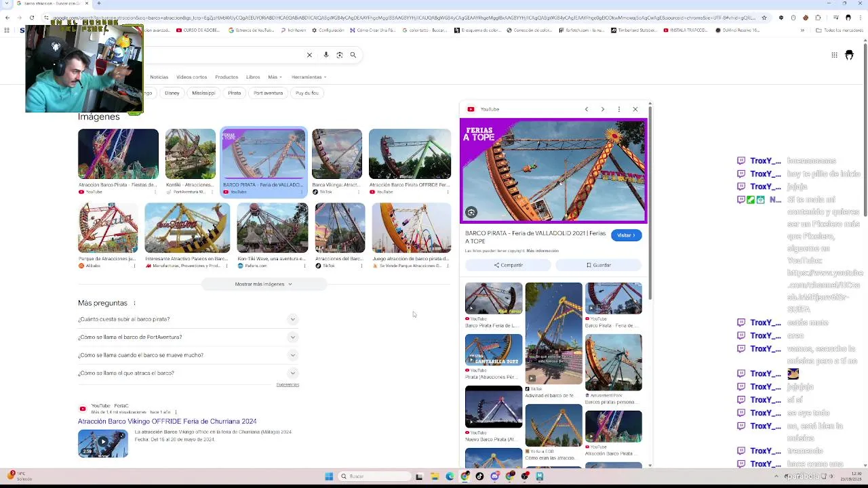
Task: Open Discord from the taskbar
Action: coord(494,476)
